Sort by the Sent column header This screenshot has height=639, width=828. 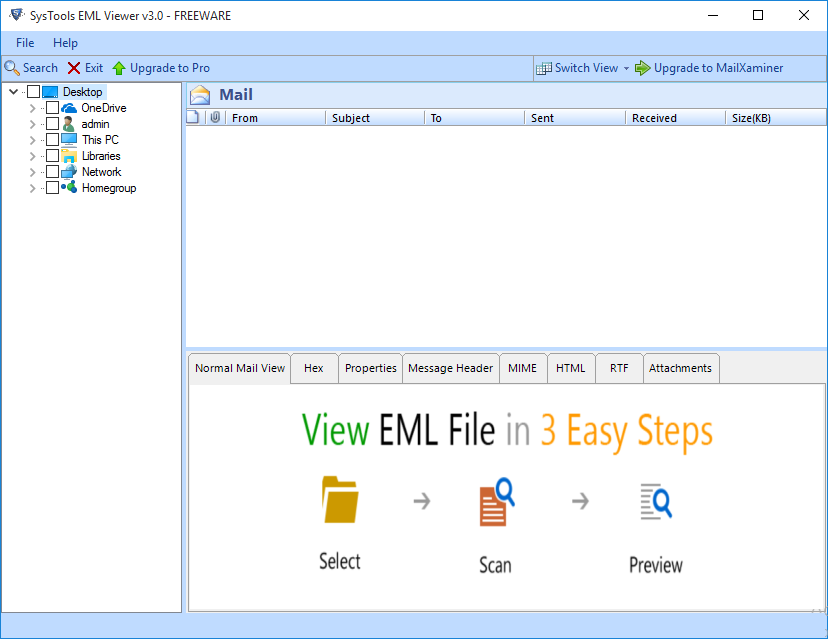[575, 118]
